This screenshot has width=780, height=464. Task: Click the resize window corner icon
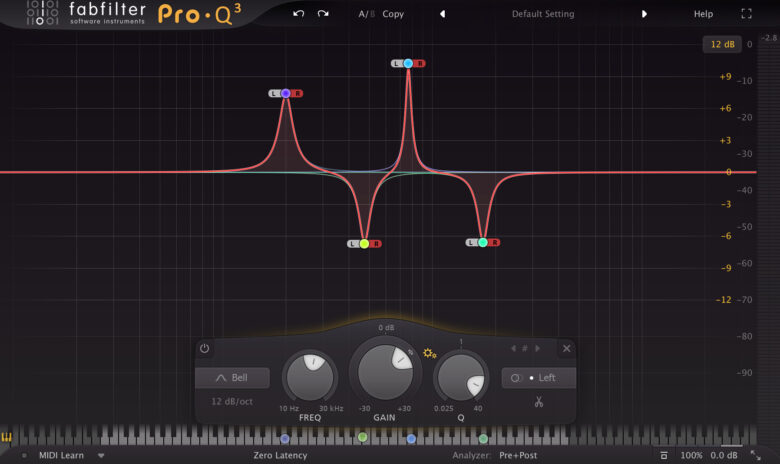tap(756, 455)
